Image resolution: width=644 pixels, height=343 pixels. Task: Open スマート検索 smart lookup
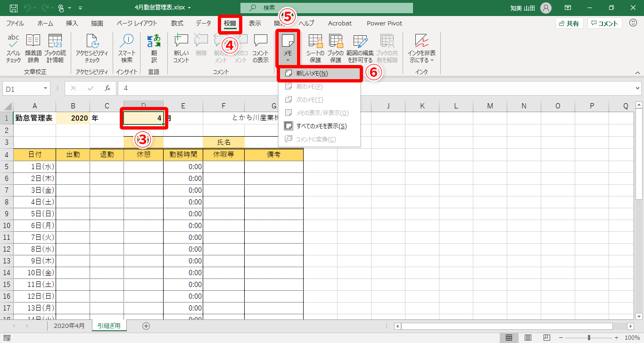point(127,49)
